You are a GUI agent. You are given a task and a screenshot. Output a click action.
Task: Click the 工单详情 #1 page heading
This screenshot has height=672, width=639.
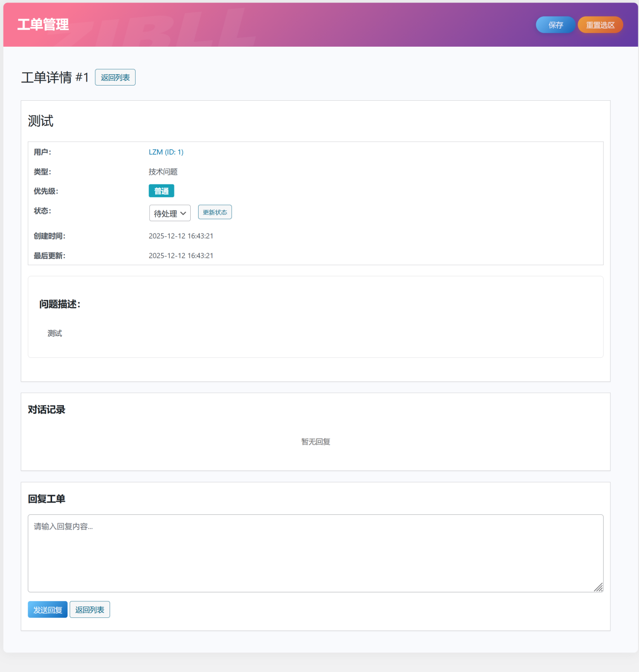55,77
